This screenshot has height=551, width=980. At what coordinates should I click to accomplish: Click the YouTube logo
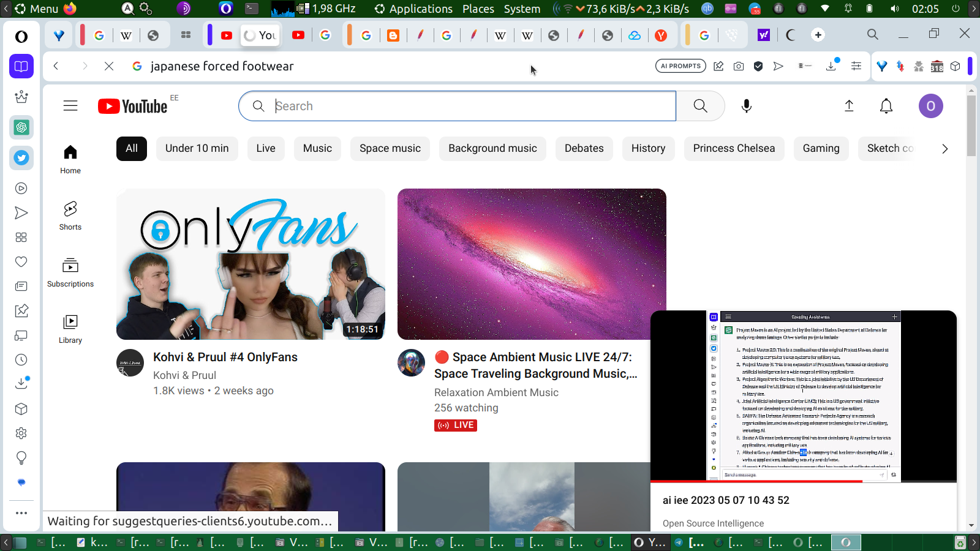132,107
